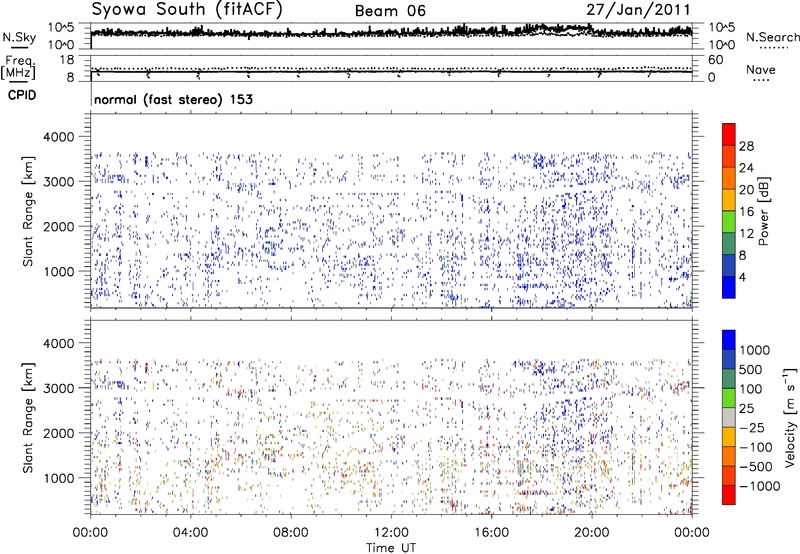Click the green 12-16 dB Power swatch
Image resolution: width=800 pixels, height=554 pixels.
[x=728, y=221]
